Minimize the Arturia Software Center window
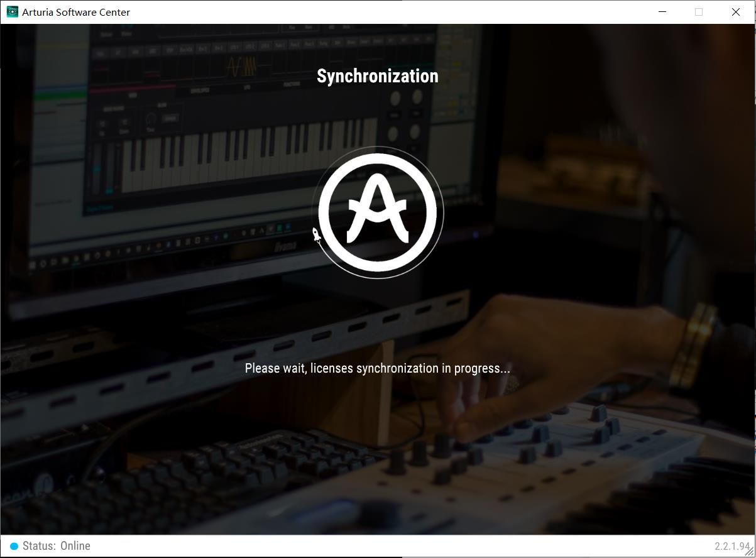The image size is (756, 558). tap(662, 12)
